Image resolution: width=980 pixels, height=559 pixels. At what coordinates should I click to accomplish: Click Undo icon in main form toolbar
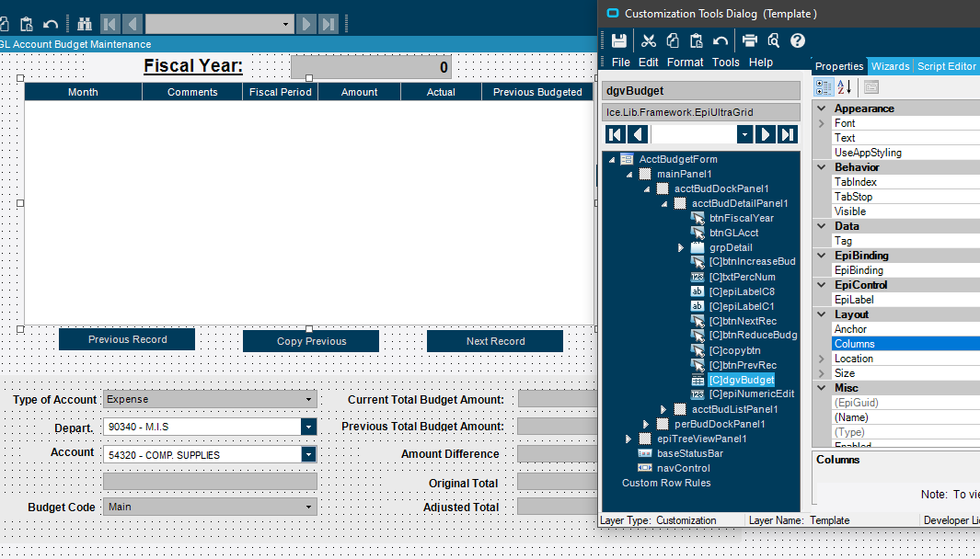click(x=51, y=24)
